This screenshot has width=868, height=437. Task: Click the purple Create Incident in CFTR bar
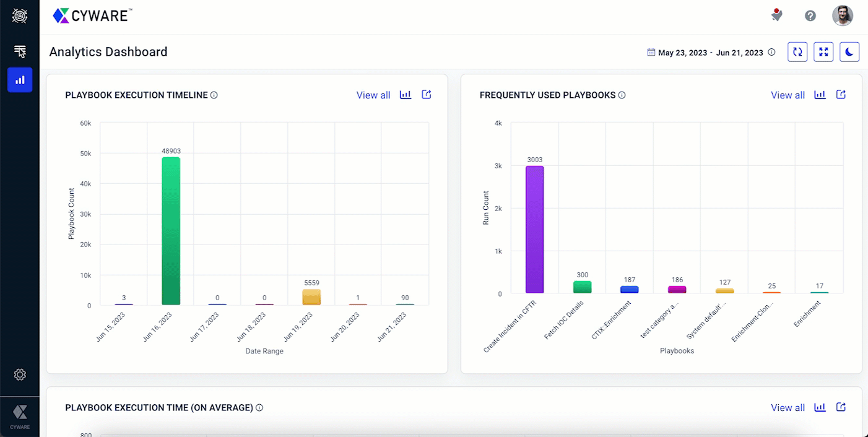pyautogui.click(x=535, y=230)
